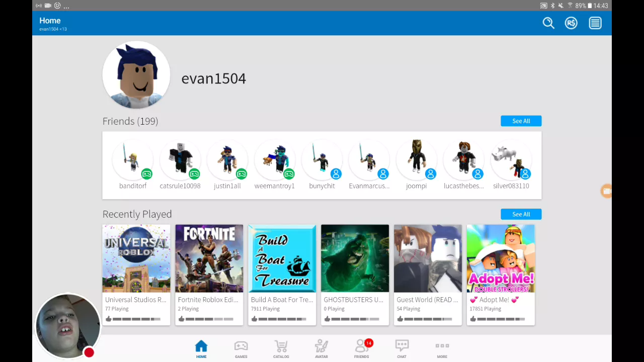Open the notifications list icon in header
Viewport: 644px width, 362px height.
tap(595, 23)
